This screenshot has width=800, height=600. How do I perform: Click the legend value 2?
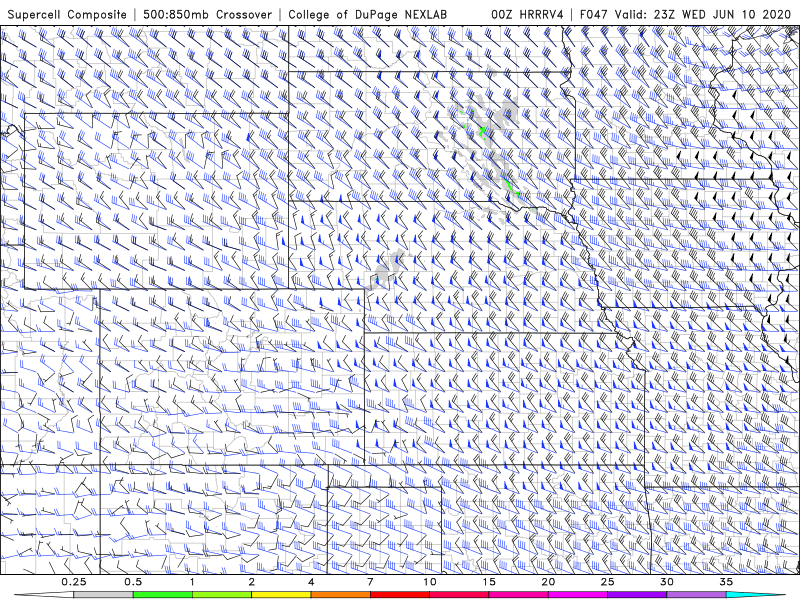point(252,582)
